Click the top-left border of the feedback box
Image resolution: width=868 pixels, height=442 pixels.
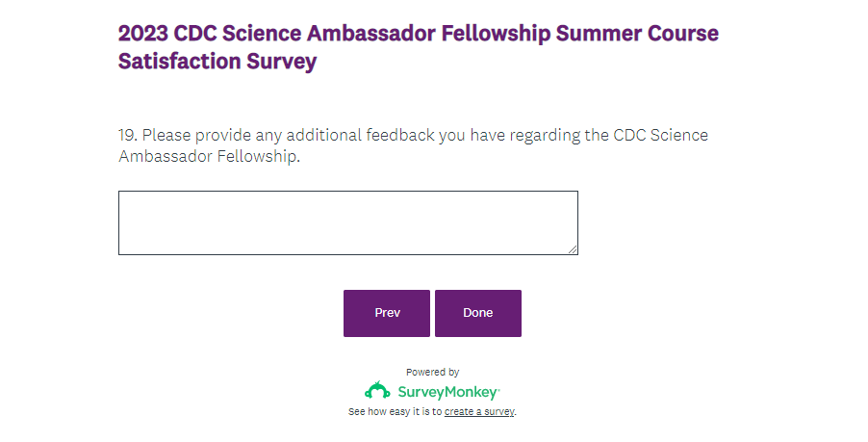(120, 193)
